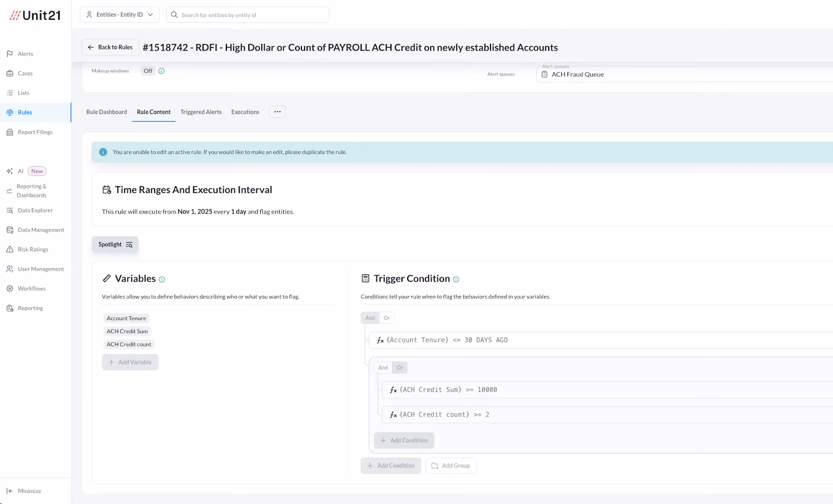Select the ACH Credit Sum variable
The height and width of the screenshot is (504, 833).
(128, 331)
